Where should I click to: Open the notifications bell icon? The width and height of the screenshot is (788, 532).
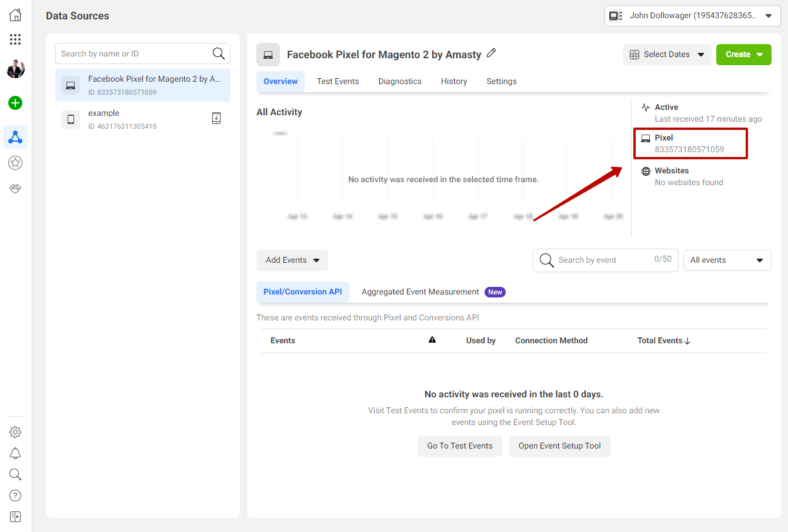click(15, 453)
